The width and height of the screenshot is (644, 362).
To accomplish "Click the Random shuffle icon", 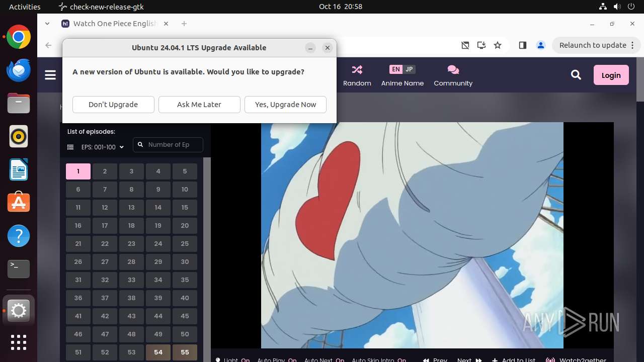I will [357, 69].
